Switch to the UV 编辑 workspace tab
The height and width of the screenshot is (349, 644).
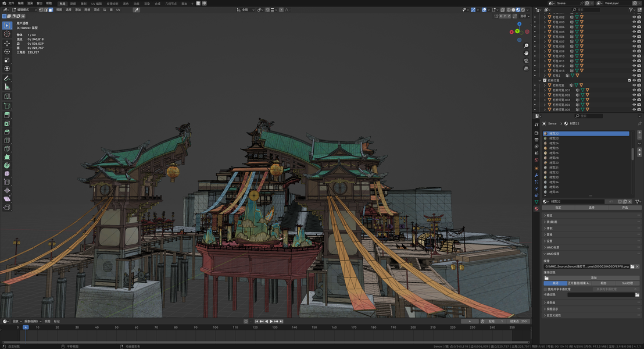[96, 3]
